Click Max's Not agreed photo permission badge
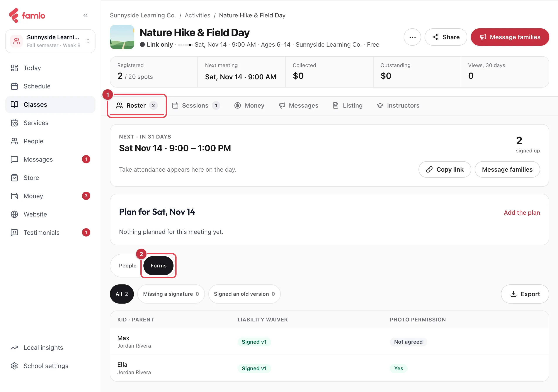 (x=408, y=342)
